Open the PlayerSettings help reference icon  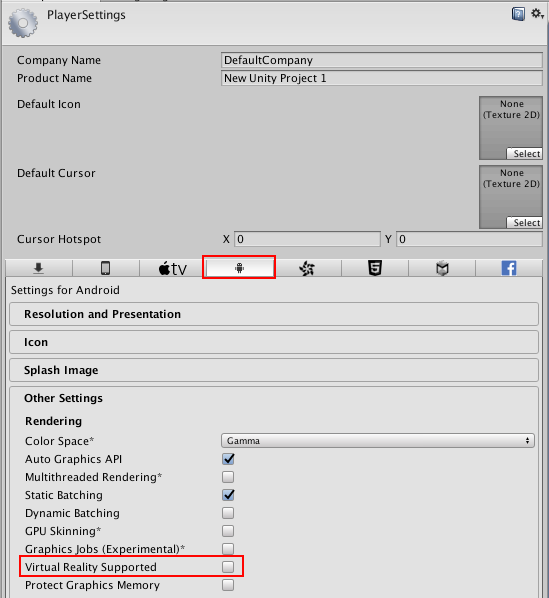pyautogui.click(x=518, y=14)
